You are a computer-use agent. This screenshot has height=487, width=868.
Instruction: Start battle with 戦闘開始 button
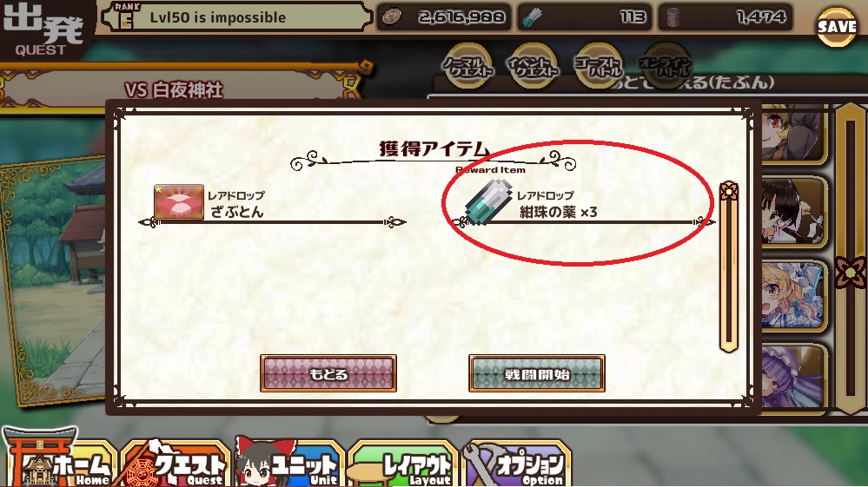(x=536, y=373)
